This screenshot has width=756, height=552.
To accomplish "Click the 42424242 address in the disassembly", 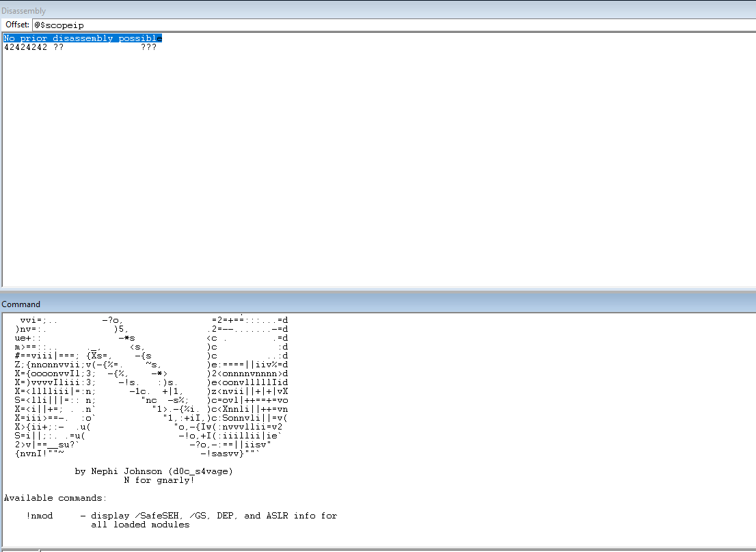I will tap(25, 48).
